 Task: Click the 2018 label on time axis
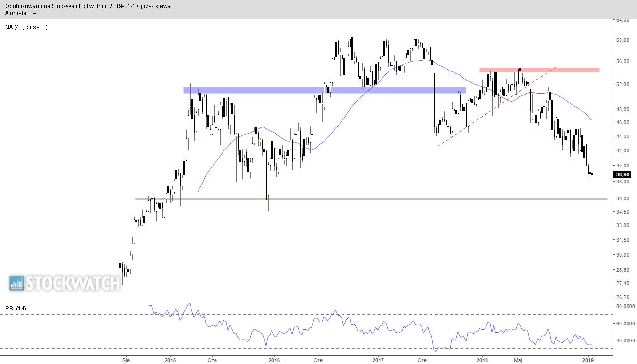coord(482,360)
